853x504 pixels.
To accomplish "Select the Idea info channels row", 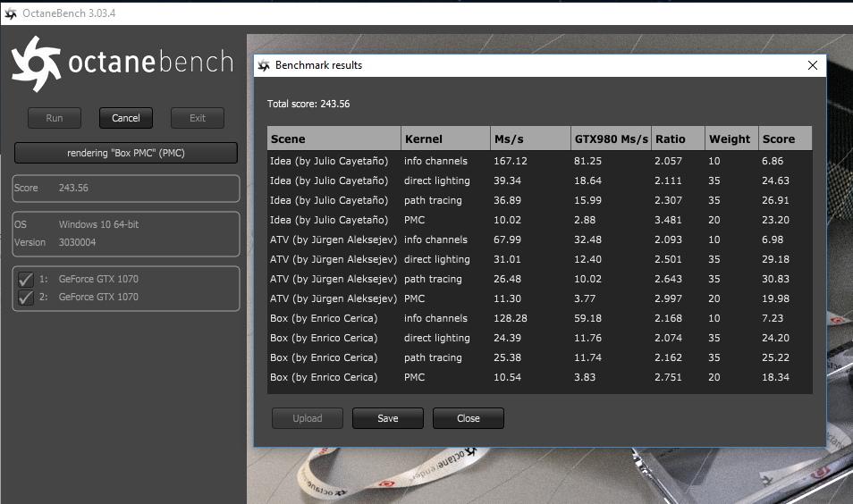I will 540,161.
